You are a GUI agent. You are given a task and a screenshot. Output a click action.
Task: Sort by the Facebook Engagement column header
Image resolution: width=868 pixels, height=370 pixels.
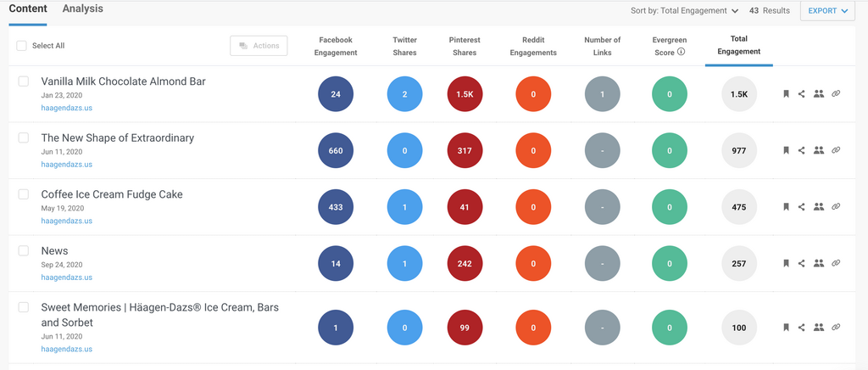click(336, 46)
